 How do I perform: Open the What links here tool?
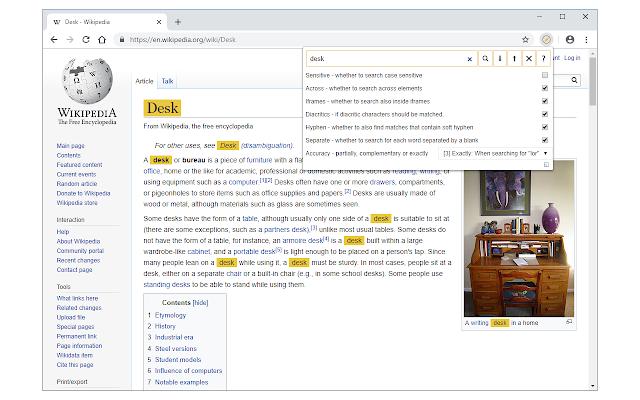point(77,298)
